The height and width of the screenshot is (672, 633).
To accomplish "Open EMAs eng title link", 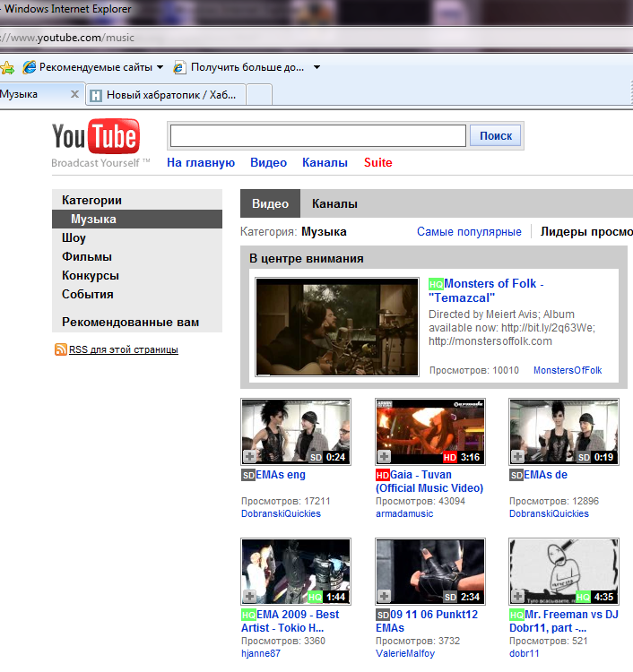I will click(281, 475).
